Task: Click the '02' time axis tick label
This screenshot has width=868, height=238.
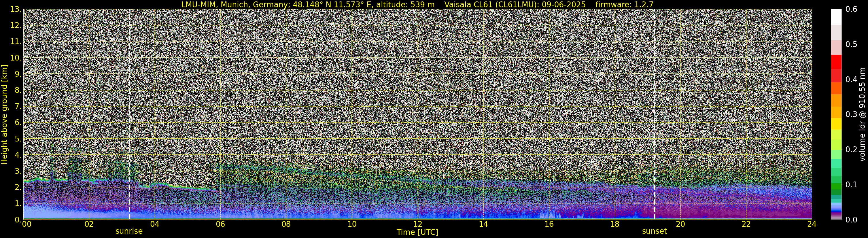Action: [89, 224]
